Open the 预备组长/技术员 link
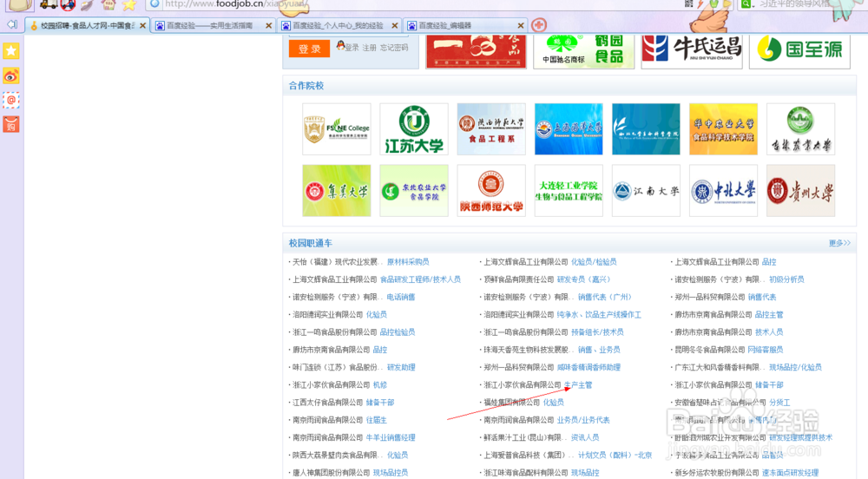 coord(597,331)
